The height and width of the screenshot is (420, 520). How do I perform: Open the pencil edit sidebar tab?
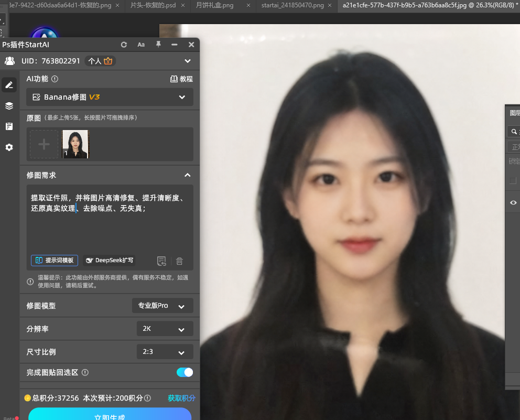point(9,85)
